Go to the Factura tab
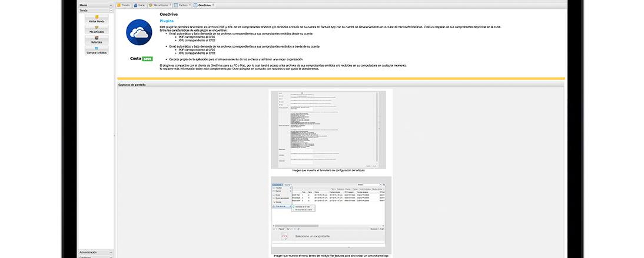This screenshot has height=258, width=644. tap(182, 5)
